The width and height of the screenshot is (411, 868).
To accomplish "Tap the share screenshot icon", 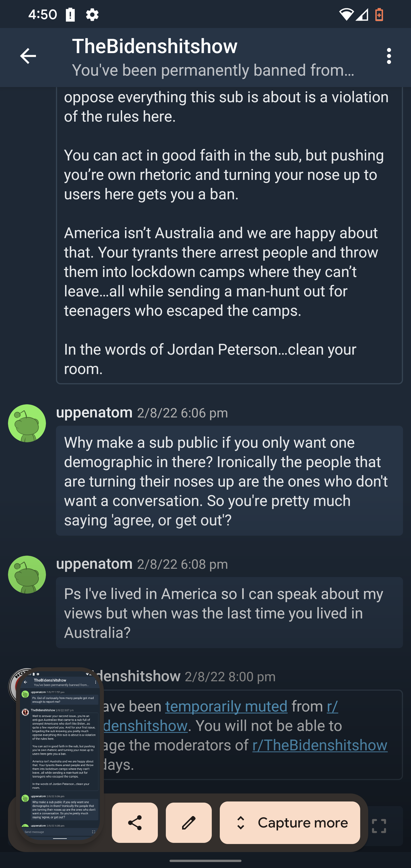I will pos(135,823).
